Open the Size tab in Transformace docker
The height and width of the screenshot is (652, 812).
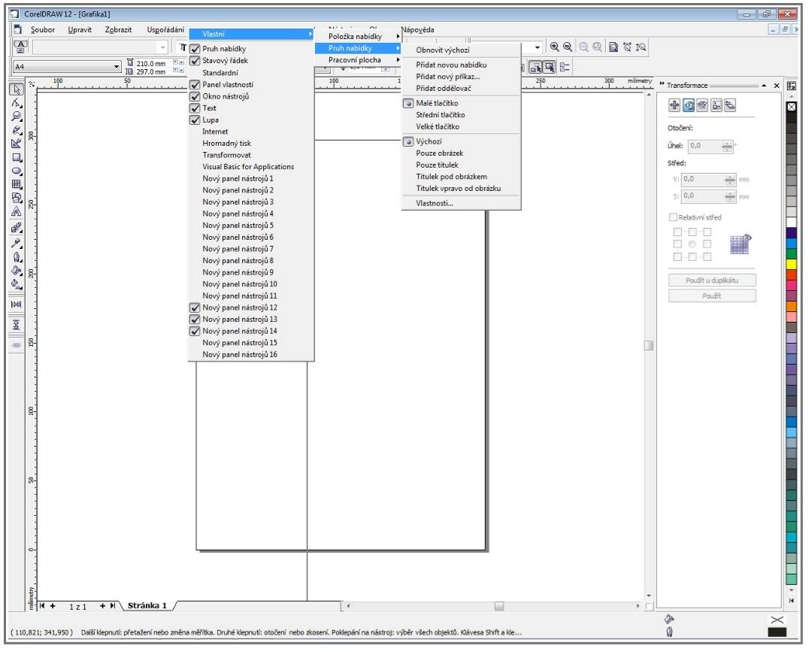(x=717, y=105)
